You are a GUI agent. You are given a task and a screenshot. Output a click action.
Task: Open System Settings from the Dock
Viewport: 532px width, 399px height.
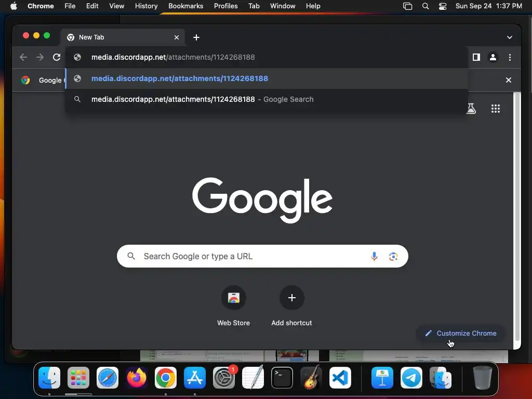[x=224, y=378]
